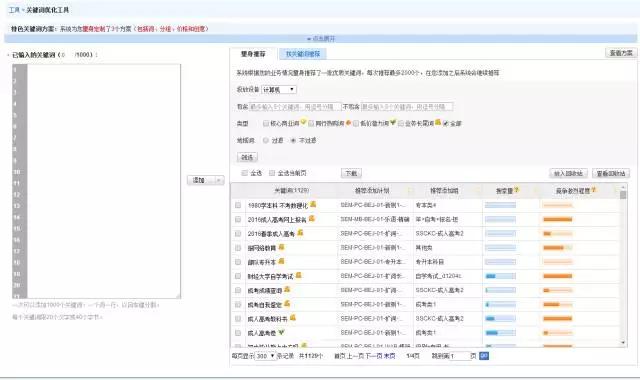Click the tag icon beside 成人高考教科书

click(x=293, y=318)
